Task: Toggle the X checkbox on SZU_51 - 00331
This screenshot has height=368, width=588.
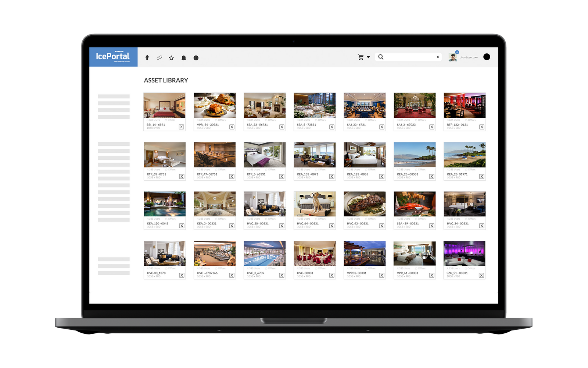Action: (482, 275)
